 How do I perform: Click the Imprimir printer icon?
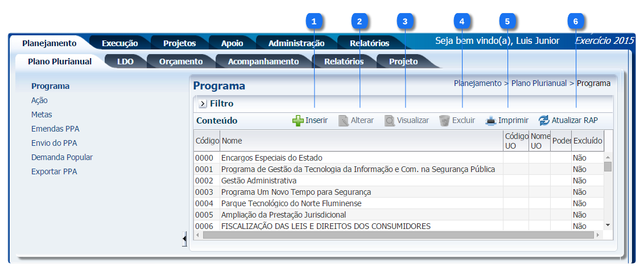click(x=490, y=121)
